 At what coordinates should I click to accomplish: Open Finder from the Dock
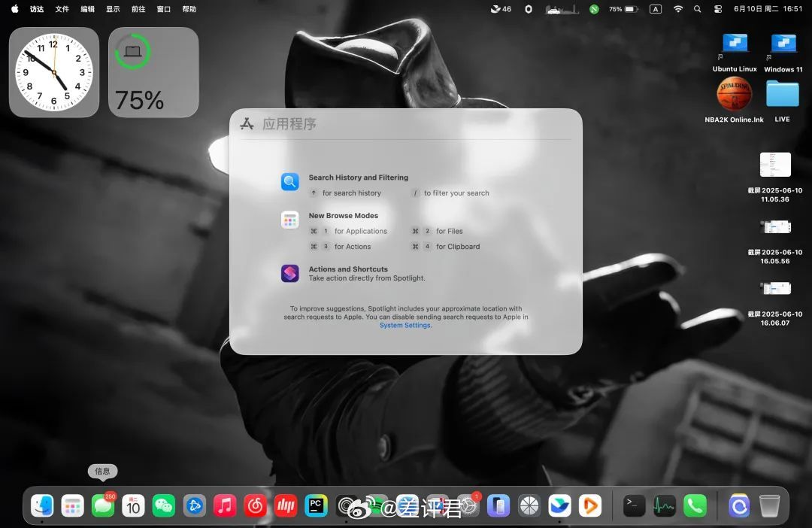point(42,505)
